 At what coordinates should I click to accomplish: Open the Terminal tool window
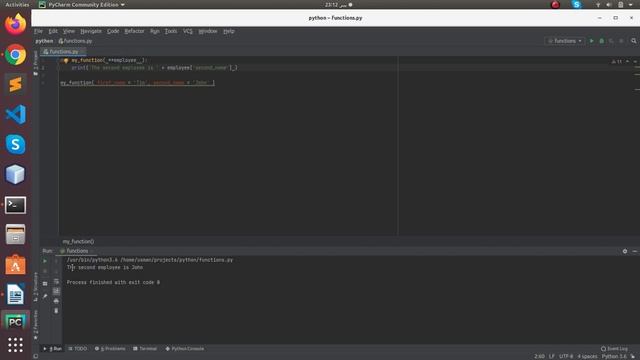pyautogui.click(x=145, y=349)
